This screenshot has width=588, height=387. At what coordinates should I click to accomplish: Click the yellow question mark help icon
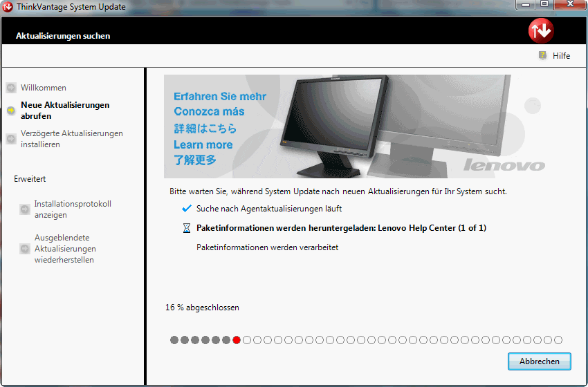tap(542, 55)
